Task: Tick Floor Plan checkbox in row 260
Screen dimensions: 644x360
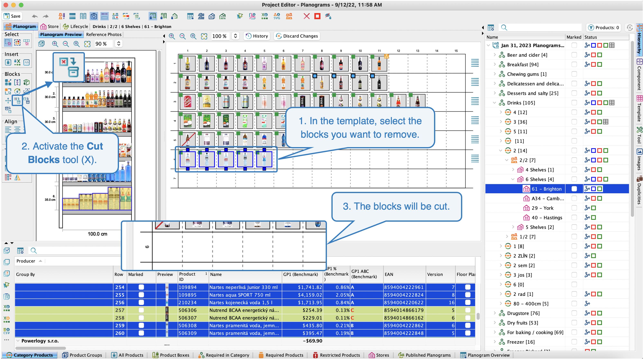Action: click(468, 333)
